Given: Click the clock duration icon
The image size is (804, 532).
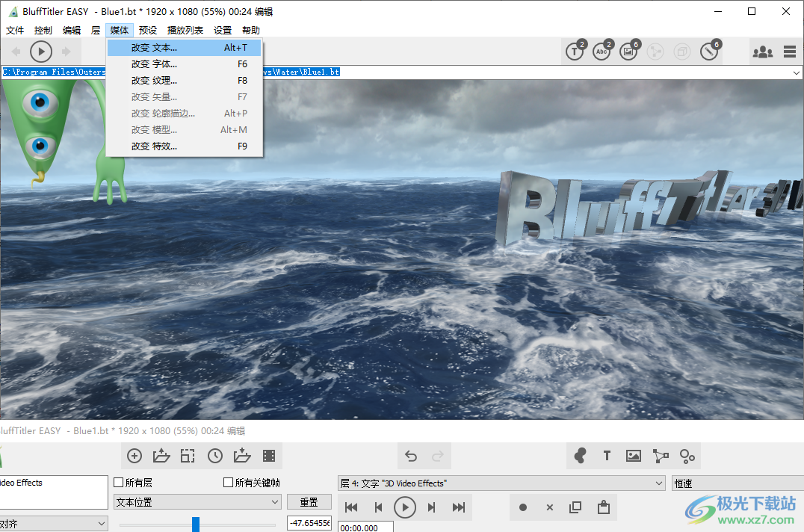Looking at the screenshot, I should [x=215, y=456].
